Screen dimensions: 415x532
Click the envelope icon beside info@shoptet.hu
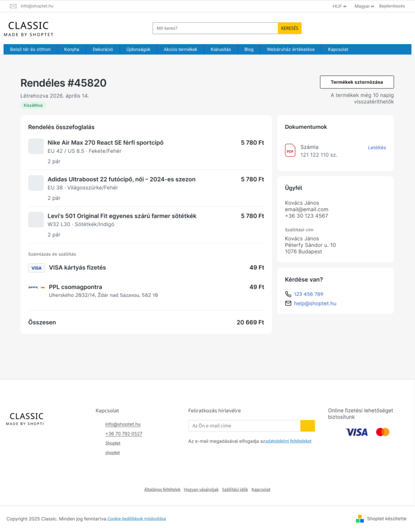pos(13,6)
